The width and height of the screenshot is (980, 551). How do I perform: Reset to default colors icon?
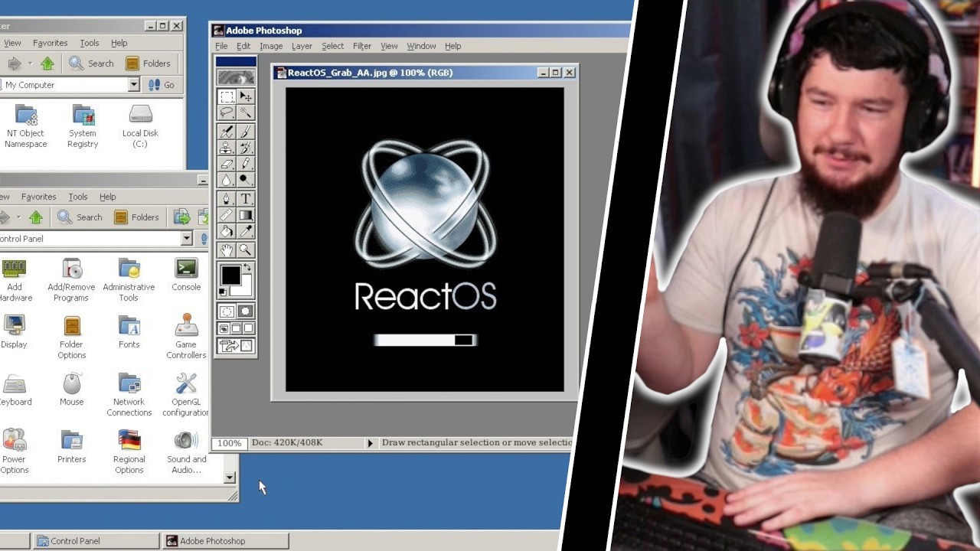pyautogui.click(x=222, y=292)
